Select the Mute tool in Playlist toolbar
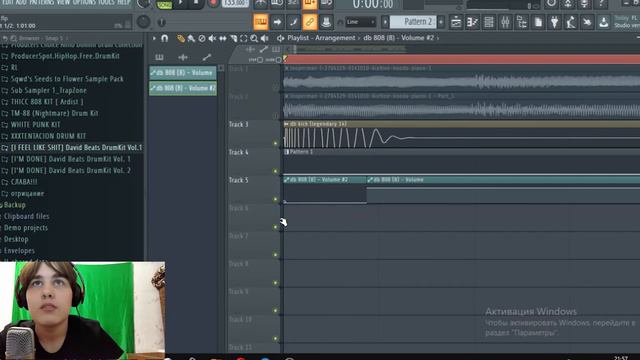 (212, 38)
